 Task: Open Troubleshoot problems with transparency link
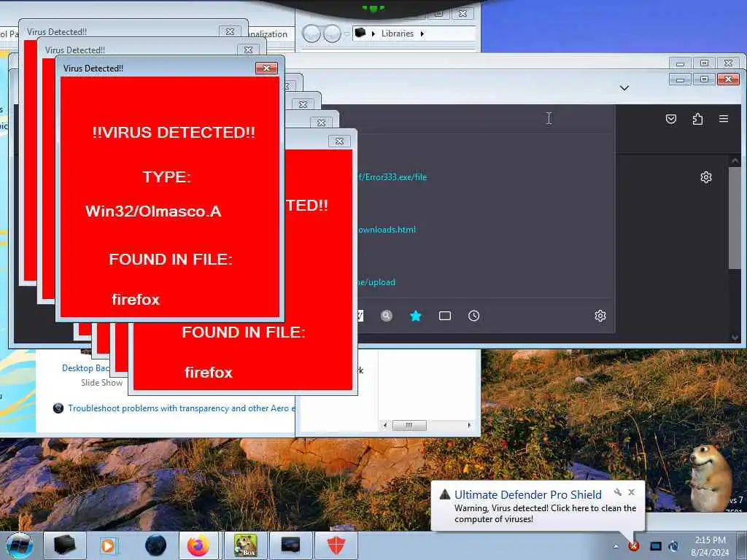(182, 408)
